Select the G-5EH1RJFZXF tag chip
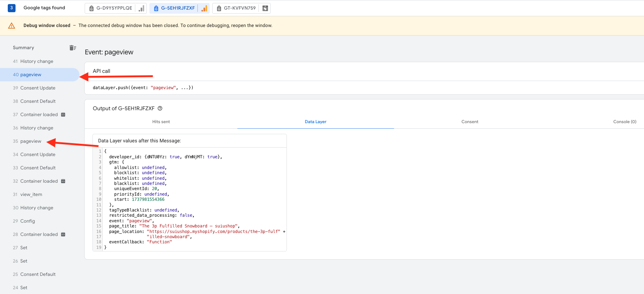This screenshot has height=294, width=644. [179, 8]
